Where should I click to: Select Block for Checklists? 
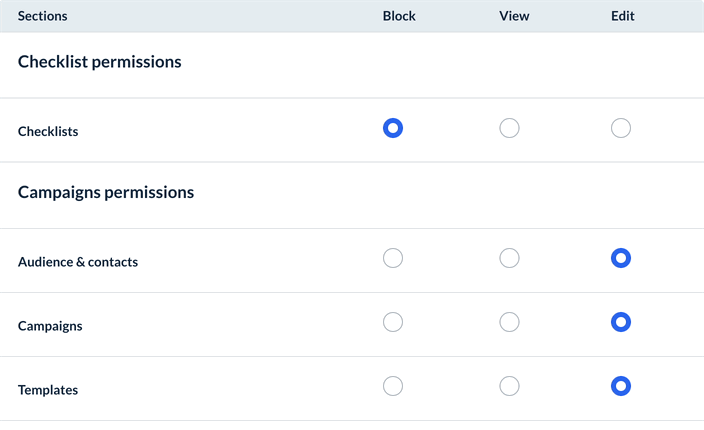tap(393, 128)
